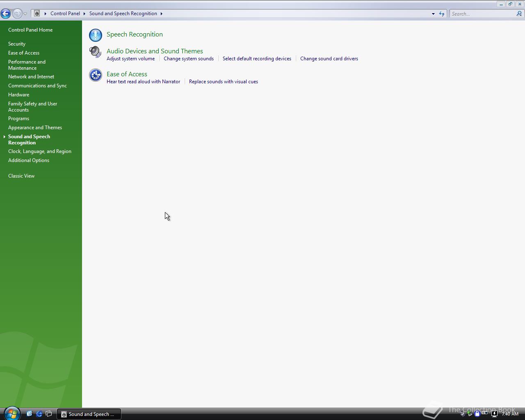
Task: Click the small device tray icon before monitor
Action: 485,413
